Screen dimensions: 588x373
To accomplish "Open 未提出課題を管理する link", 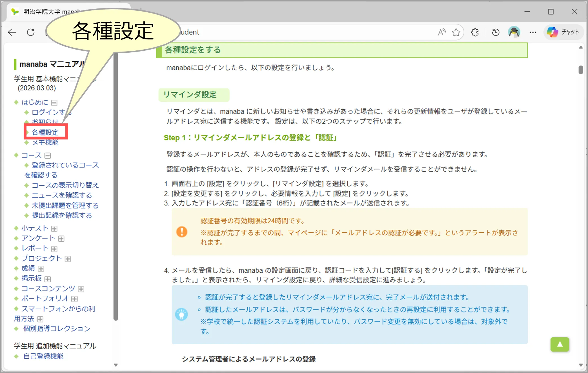I will (x=65, y=205).
